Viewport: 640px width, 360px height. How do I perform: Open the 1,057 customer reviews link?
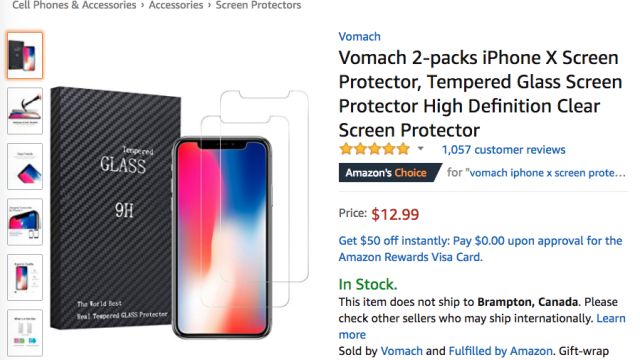[504, 150]
